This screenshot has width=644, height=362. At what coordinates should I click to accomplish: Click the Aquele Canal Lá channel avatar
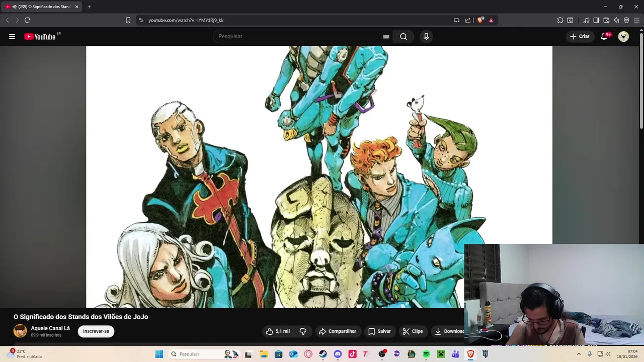(x=20, y=331)
